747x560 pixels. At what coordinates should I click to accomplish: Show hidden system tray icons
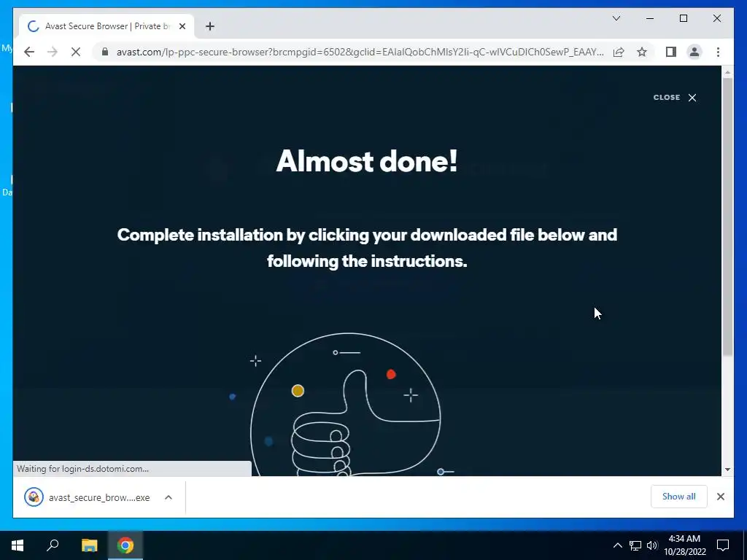coord(617,545)
